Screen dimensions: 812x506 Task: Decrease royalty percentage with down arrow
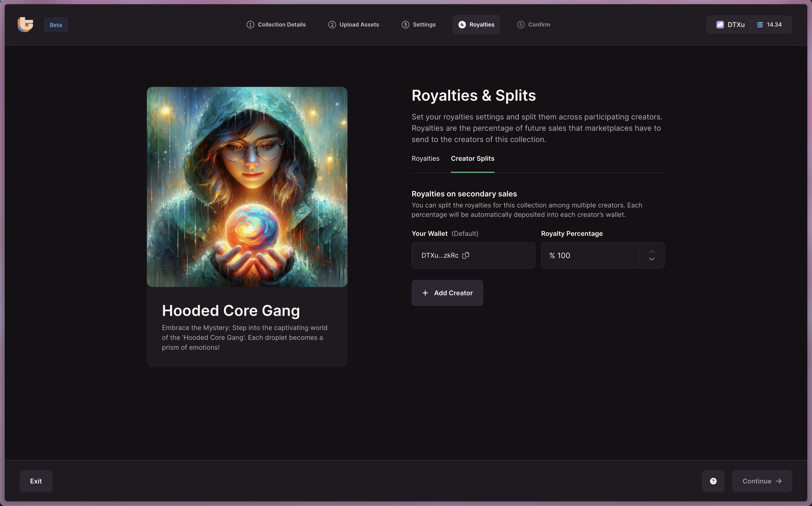pyautogui.click(x=652, y=259)
